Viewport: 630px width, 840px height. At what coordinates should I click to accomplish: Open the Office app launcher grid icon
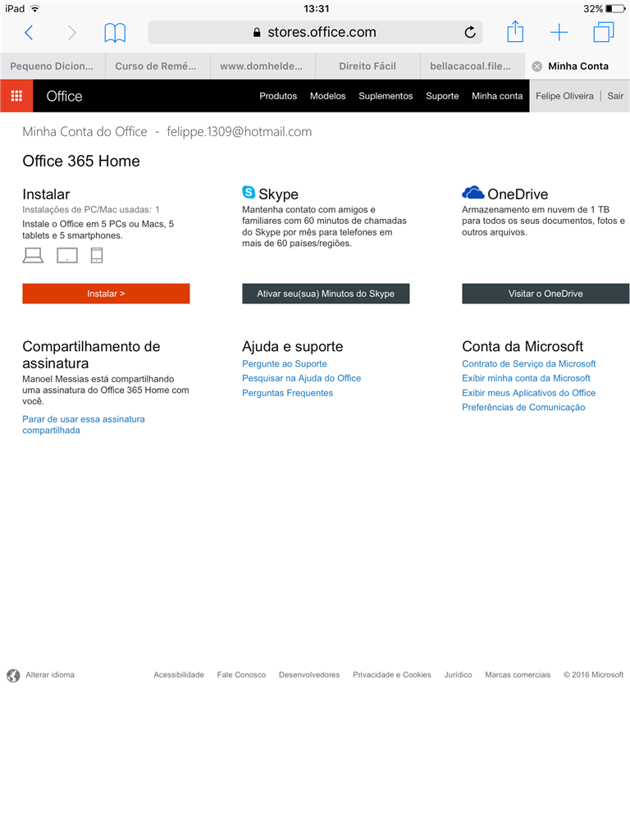tap(16, 96)
